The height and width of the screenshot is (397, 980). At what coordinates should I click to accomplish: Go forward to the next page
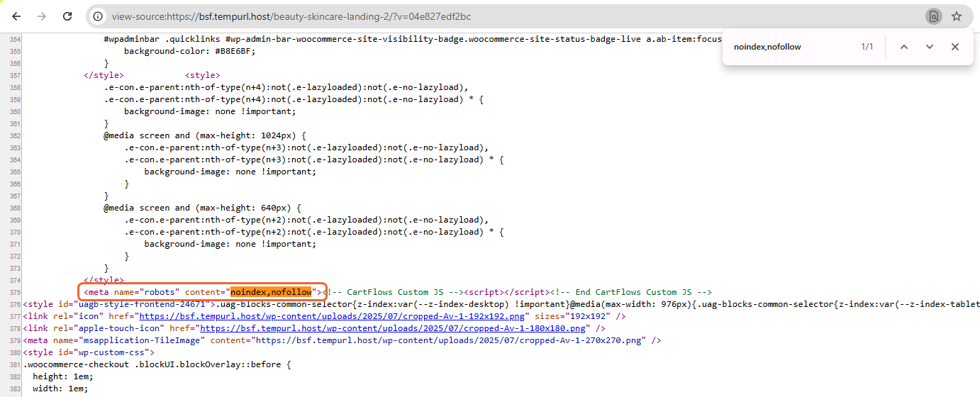pos(42,16)
